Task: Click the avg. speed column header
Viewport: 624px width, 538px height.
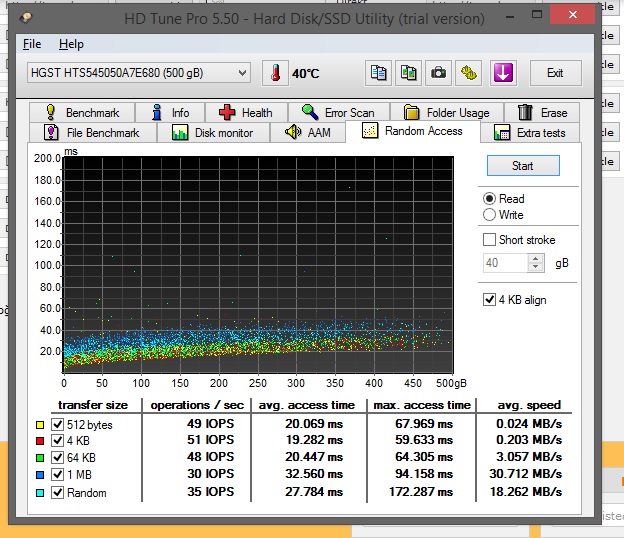Action: click(529, 405)
